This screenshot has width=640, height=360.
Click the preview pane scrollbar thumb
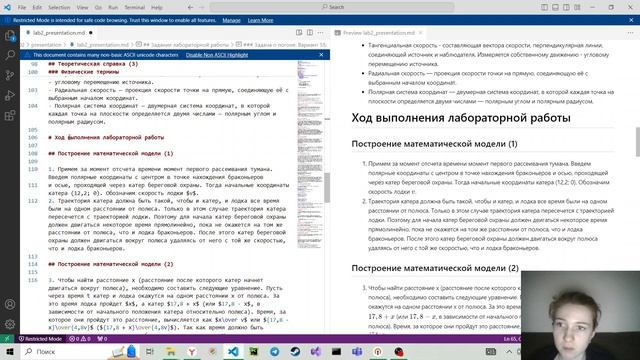point(637,142)
